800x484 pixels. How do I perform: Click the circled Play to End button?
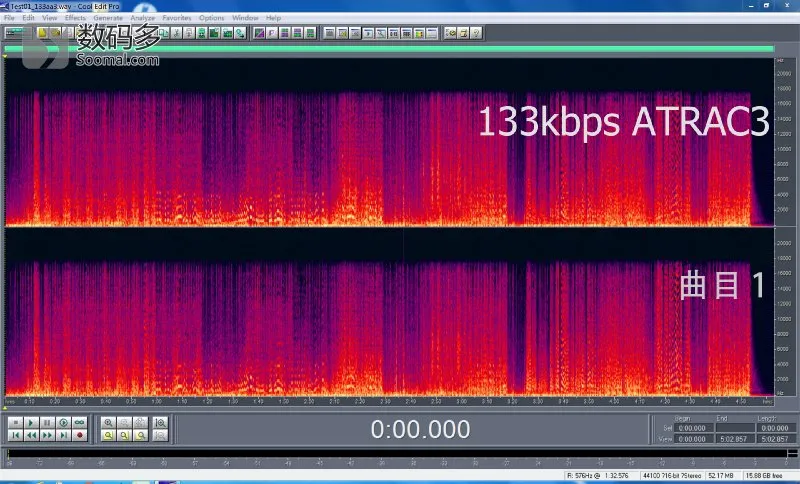tap(63, 422)
